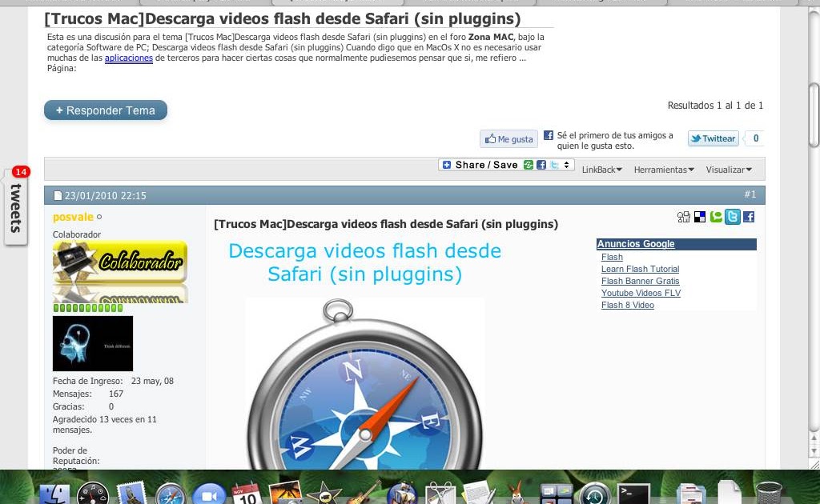
Task: Click the Share / Save label
Action: (x=486, y=165)
